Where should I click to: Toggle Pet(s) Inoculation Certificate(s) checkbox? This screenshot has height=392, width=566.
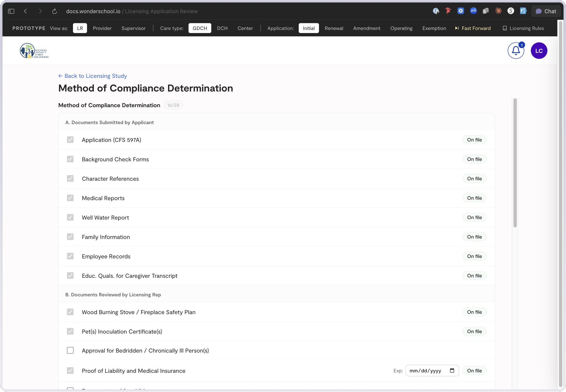click(70, 331)
